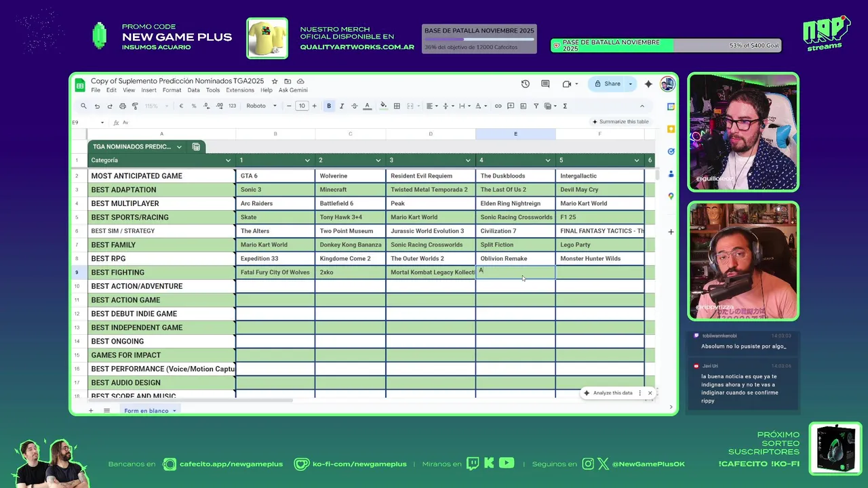Image resolution: width=868 pixels, height=488 pixels.
Task: Format selection as percent
Action: [x=194, y=106]
